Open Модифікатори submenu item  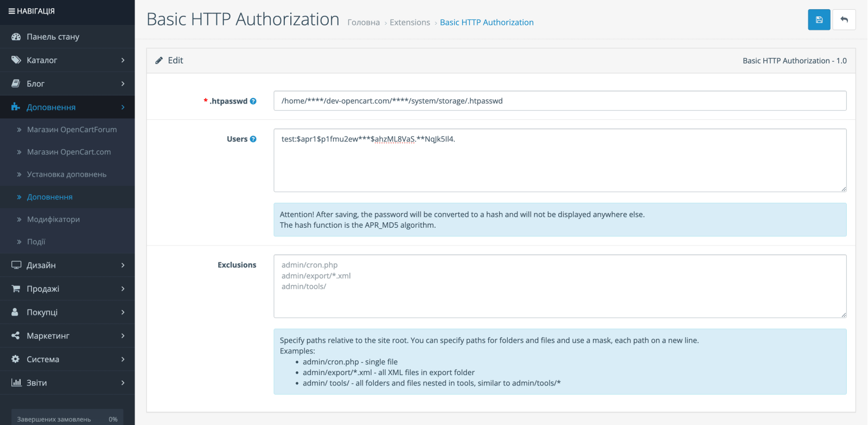point(67,219)
